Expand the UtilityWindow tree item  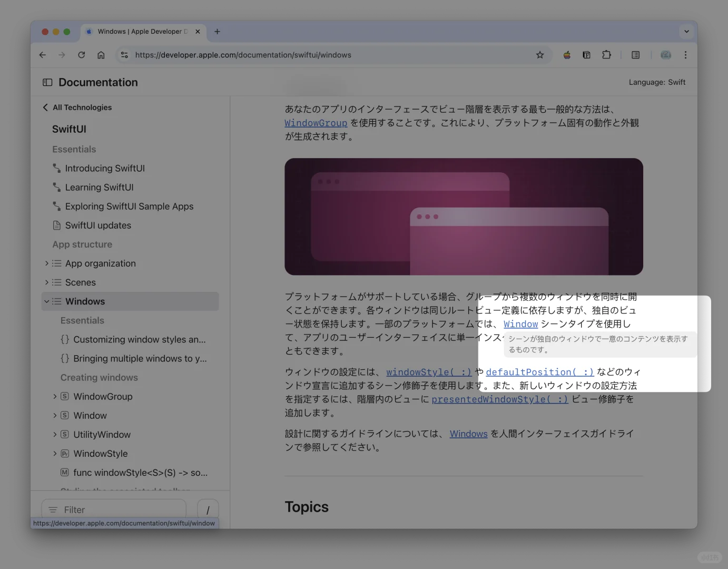(55, 434)
